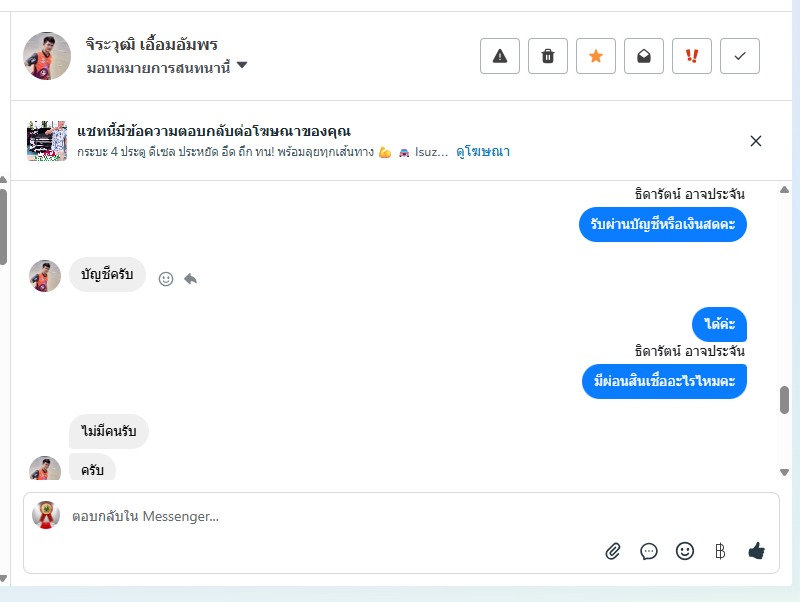This screenshot has width=800, height=602.
Task: Click the baht payment request icon
Action: click(720, 551)
